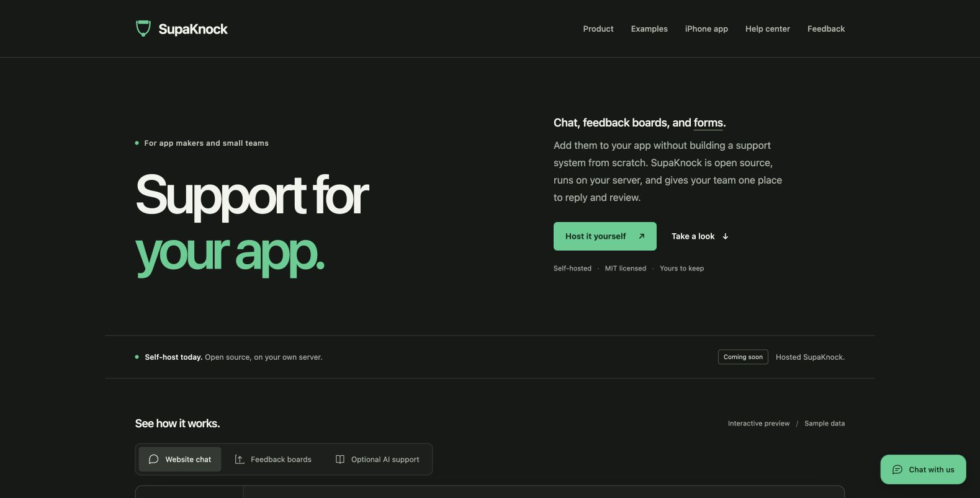Select the Website chat tab
Viewport: 980px width, 498px height.
pos(180,460)
